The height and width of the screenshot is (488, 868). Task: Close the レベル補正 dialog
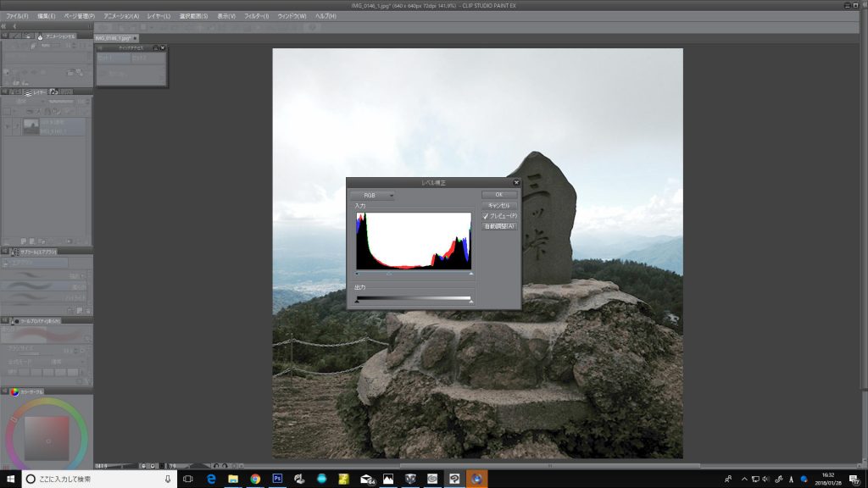[516, 183]
